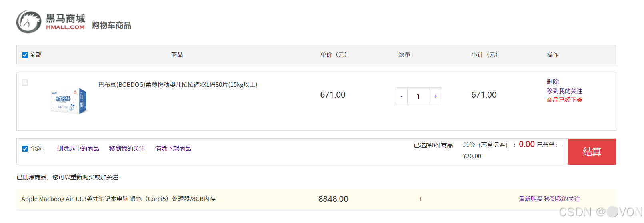Open the BOBDOG diaper product thumbnail
Viewport: 644px width, 223px height.
coord(68,101)
